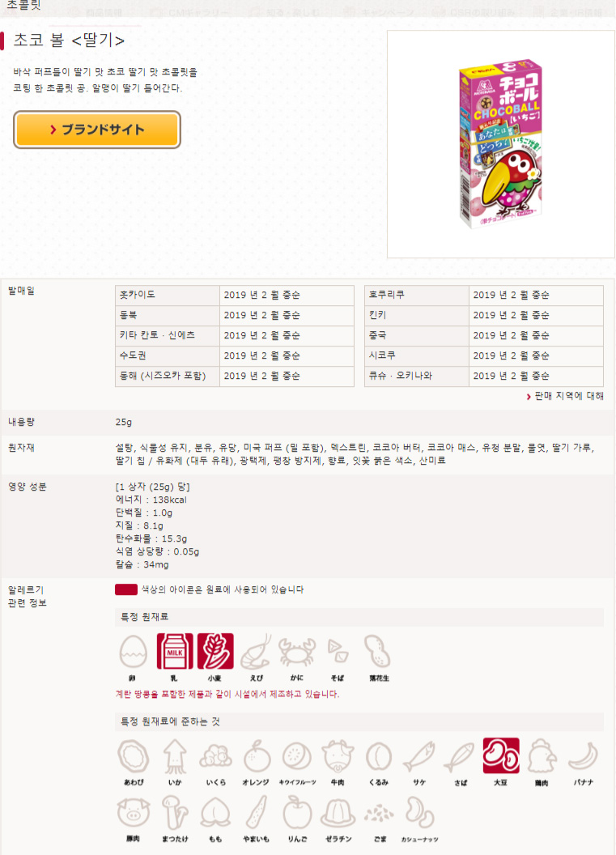Click the red allergen legend color swatch
The height and width of the screenshot is (855, 616).
tap(126, 589)
